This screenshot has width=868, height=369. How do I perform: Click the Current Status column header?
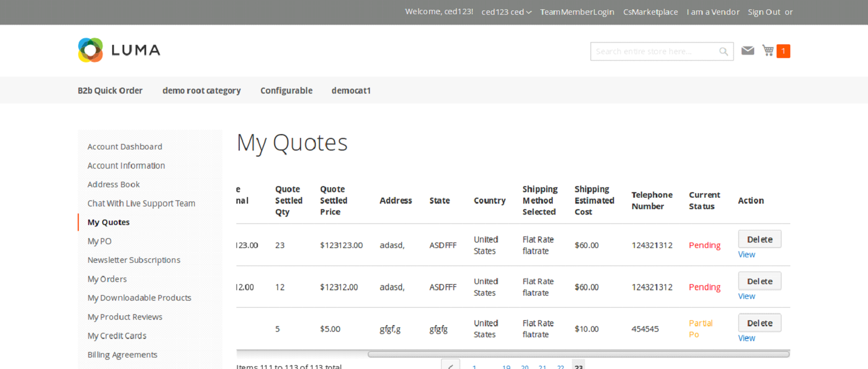click(x=704, y=200)
